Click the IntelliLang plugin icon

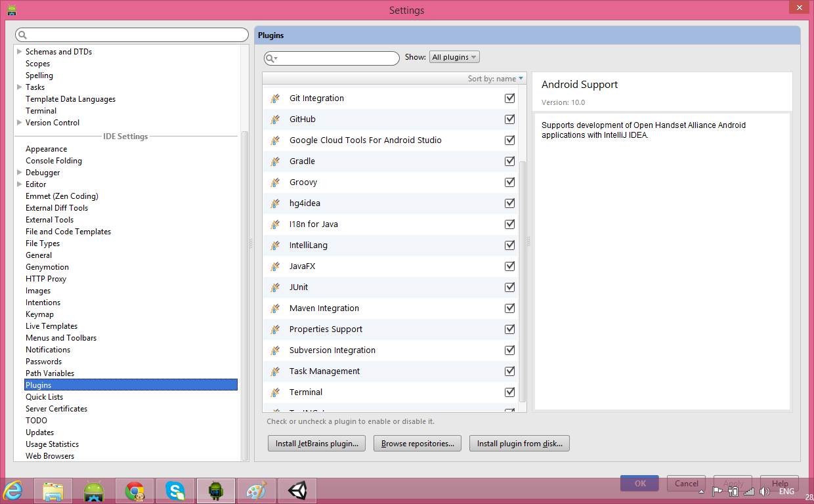(275, 245)
